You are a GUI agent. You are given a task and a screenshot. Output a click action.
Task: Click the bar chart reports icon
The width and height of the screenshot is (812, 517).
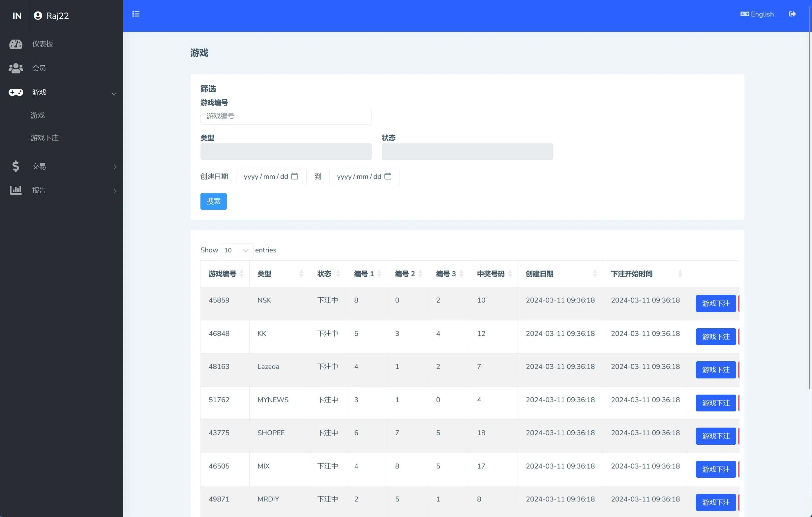(15, 190)
